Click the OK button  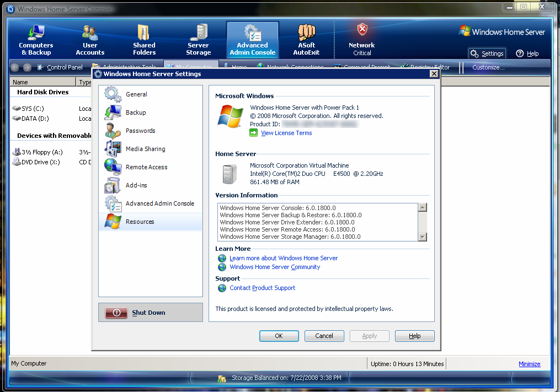279,336
